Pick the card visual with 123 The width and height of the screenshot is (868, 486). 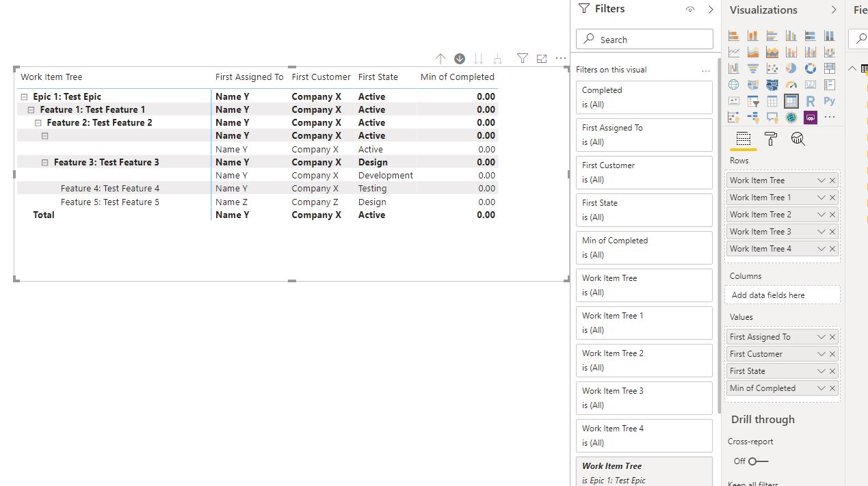click(x=811, y=85)
